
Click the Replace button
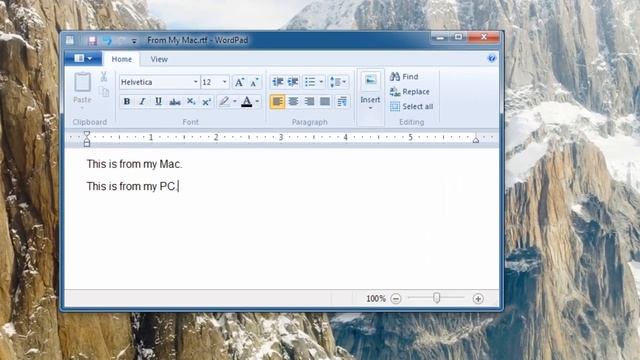coord(410,91)
